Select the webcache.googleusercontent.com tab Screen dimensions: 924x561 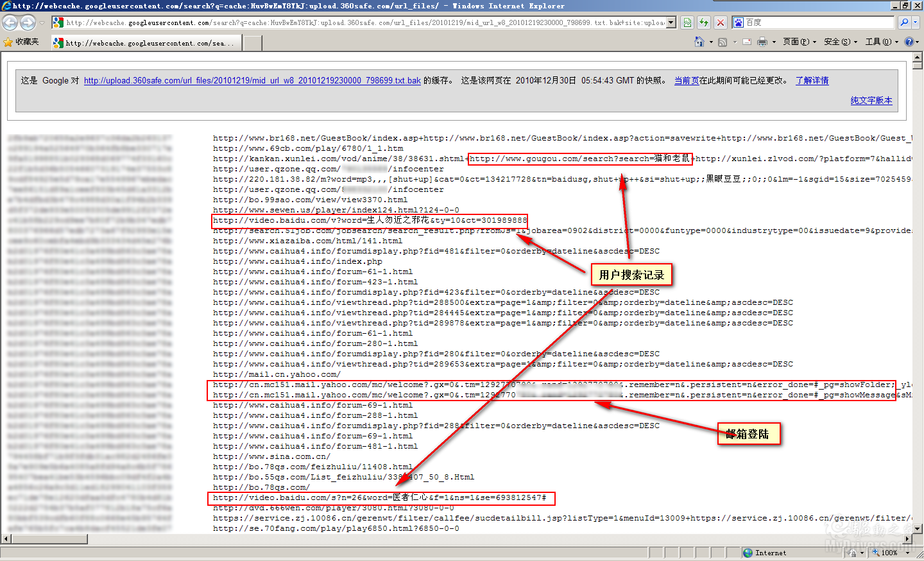click(x=146, y=43)
